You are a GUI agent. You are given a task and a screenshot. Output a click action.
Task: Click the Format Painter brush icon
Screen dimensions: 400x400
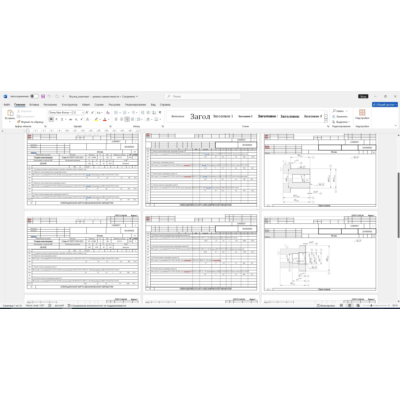(x=19, y=122)
